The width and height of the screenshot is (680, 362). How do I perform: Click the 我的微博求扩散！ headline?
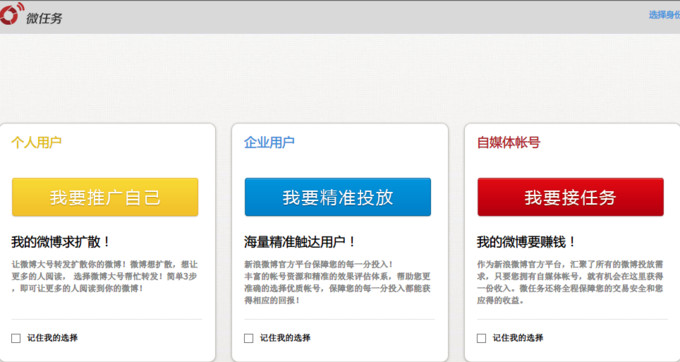click(61, 242)
